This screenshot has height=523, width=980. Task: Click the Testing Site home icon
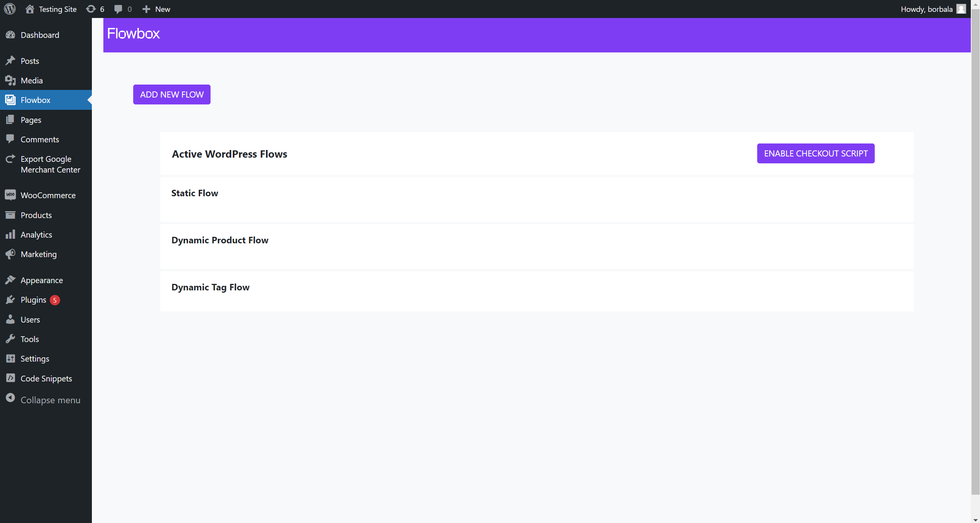(30, 9)
